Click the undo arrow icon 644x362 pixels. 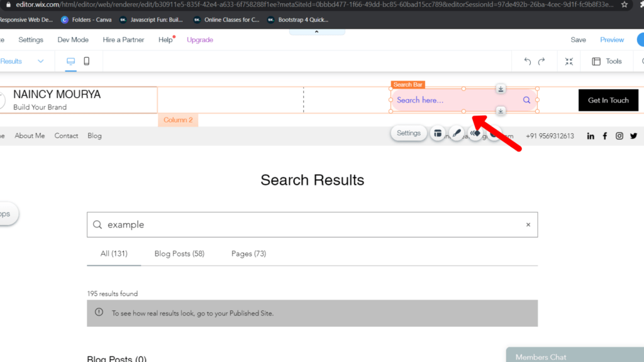pyautogui.click(x=527, y=61)
